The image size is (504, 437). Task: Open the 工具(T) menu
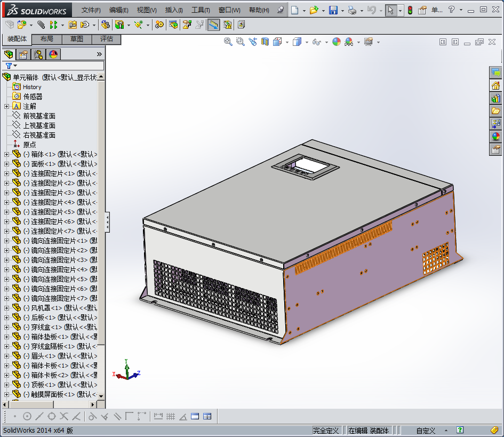[x=201, y=10]
